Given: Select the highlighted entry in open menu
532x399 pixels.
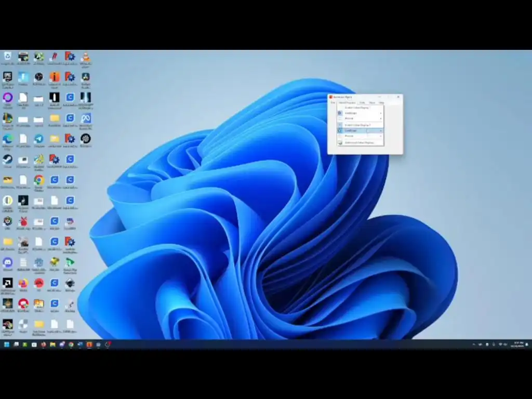Looking at the screenshot, I should coord(361,130).
